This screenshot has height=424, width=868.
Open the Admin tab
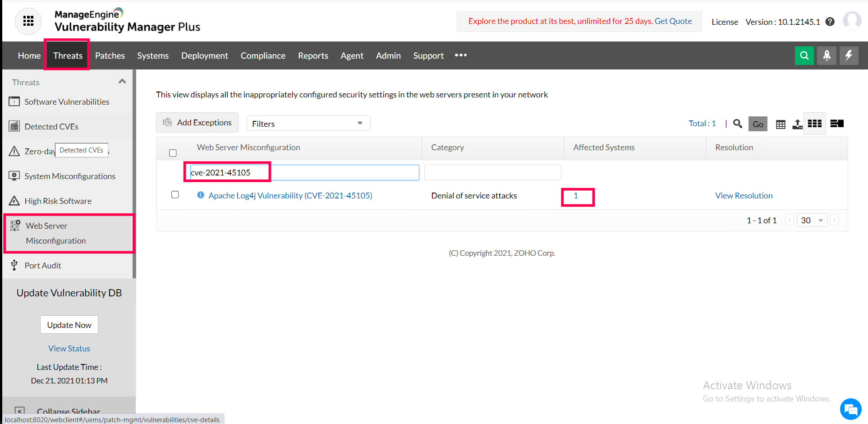388,55
